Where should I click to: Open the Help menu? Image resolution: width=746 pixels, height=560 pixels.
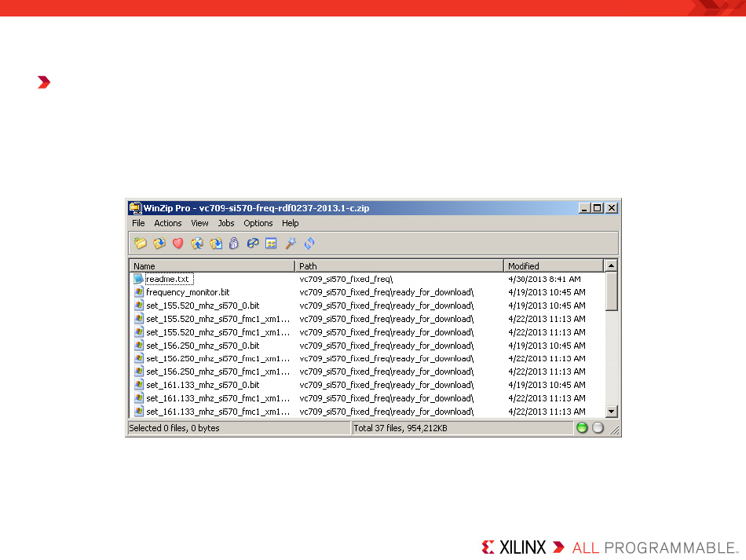click(291, 223)
